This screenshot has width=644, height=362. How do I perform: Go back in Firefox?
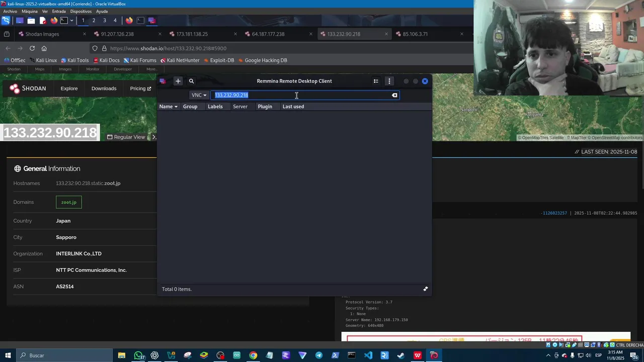point(8,48)
